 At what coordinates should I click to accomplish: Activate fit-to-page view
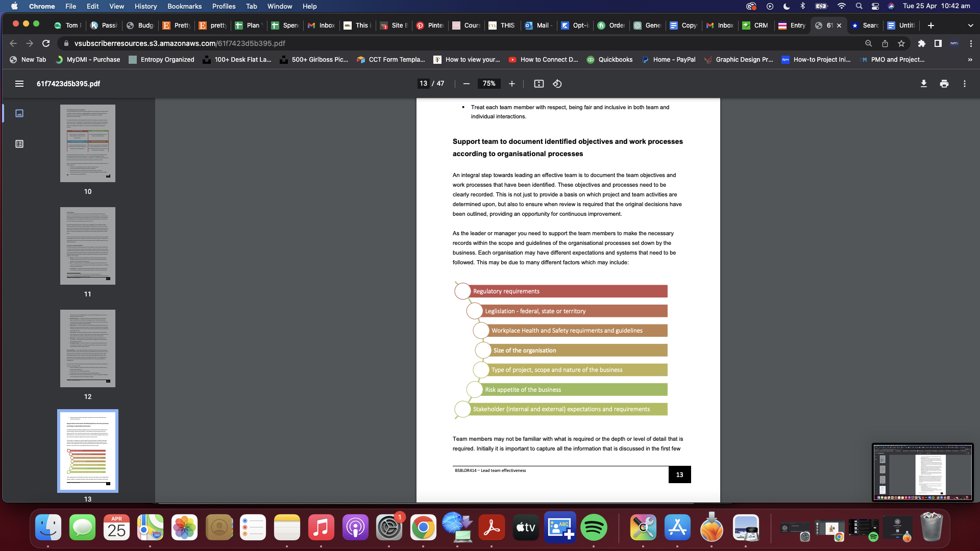click(x=538, y=84)
